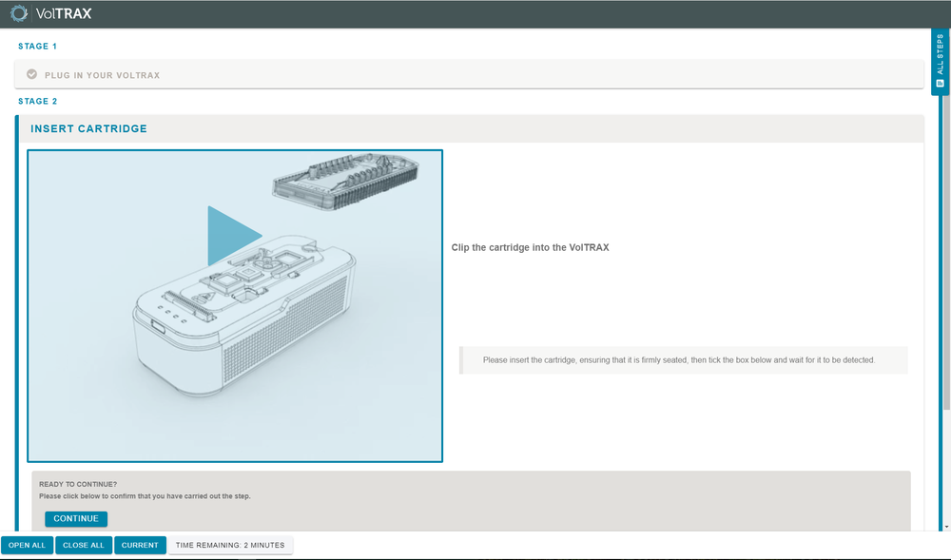Play the cartridge insertion video
The height and width of the screenshot is (560, 951).
(x=235, y=236)
